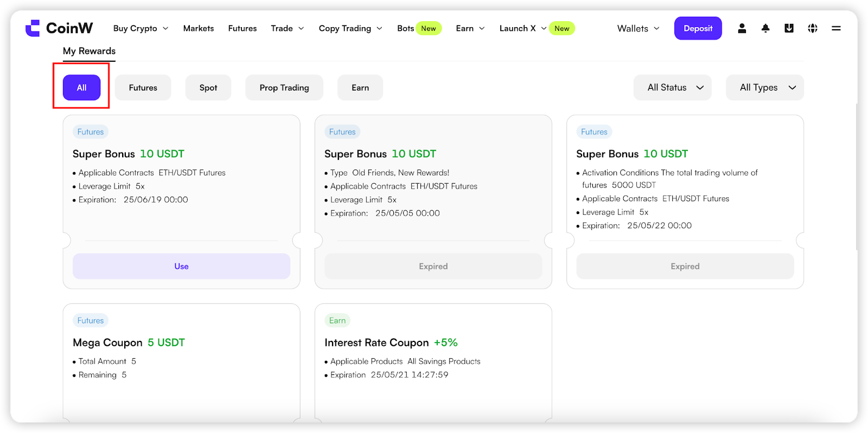Click the CoinW logo
Image resolution: width=868 pixels, height=433 pixels.
[59, 28]
